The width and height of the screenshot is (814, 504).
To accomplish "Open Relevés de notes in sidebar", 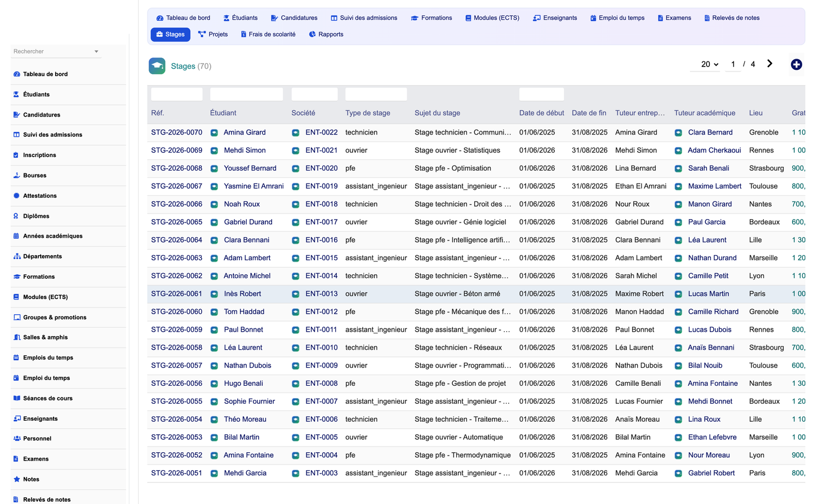I will [x=47, y=499].
